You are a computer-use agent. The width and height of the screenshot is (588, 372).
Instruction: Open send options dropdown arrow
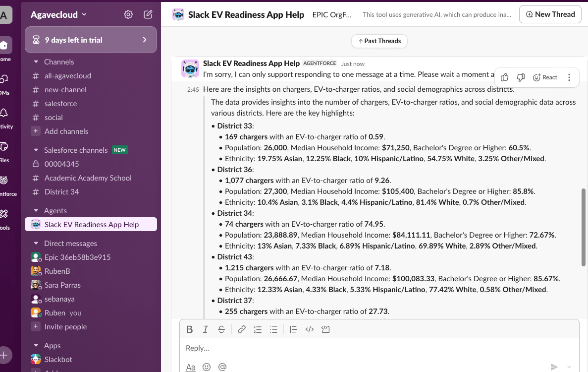click(569, 367)
